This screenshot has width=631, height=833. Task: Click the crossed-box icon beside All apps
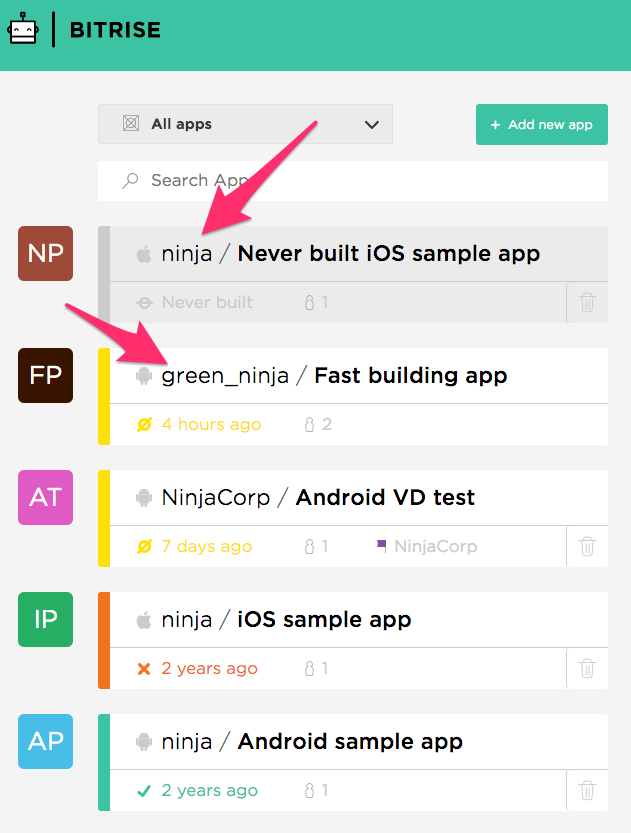click(x=131, y=124)
